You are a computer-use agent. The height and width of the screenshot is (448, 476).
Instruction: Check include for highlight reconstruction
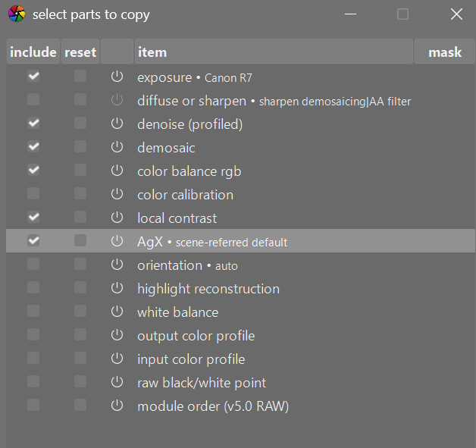[x=33, y=288]
